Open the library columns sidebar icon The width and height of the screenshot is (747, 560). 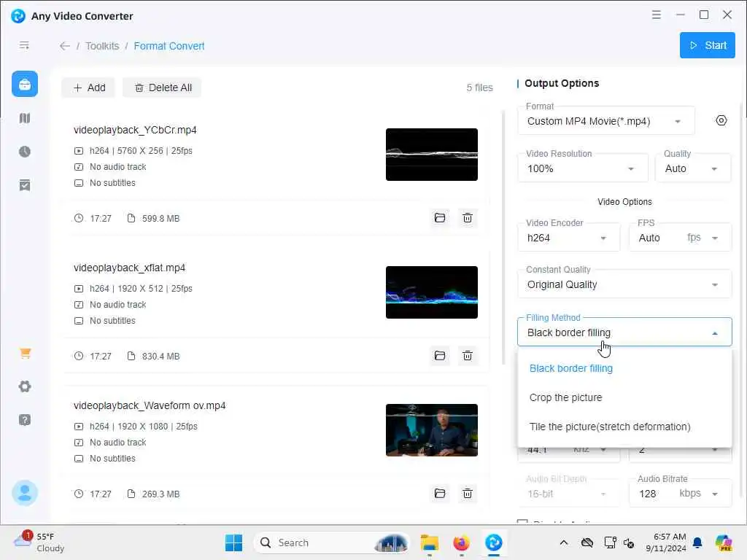click(25, 118)
